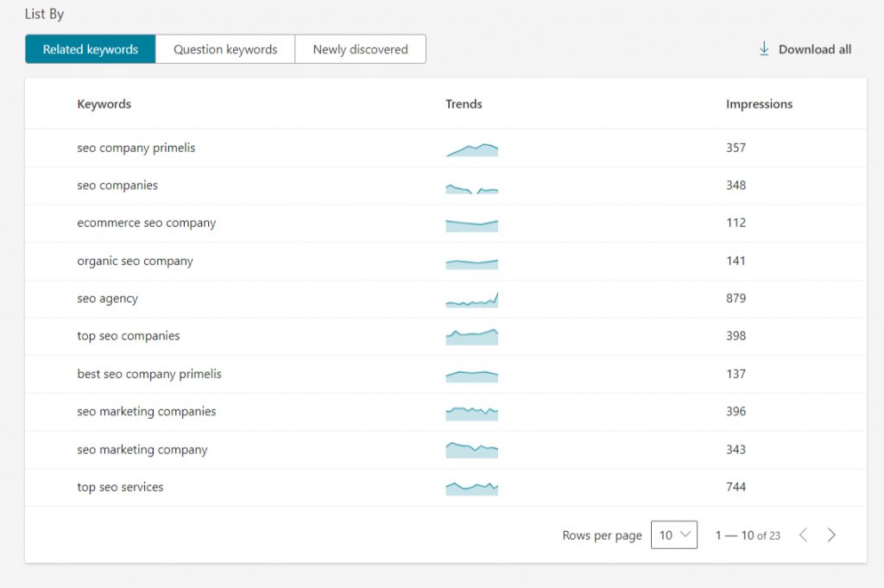Click the Keywords column header
The height and width of the screenshot is (588, 884).
tap(104, 104)
